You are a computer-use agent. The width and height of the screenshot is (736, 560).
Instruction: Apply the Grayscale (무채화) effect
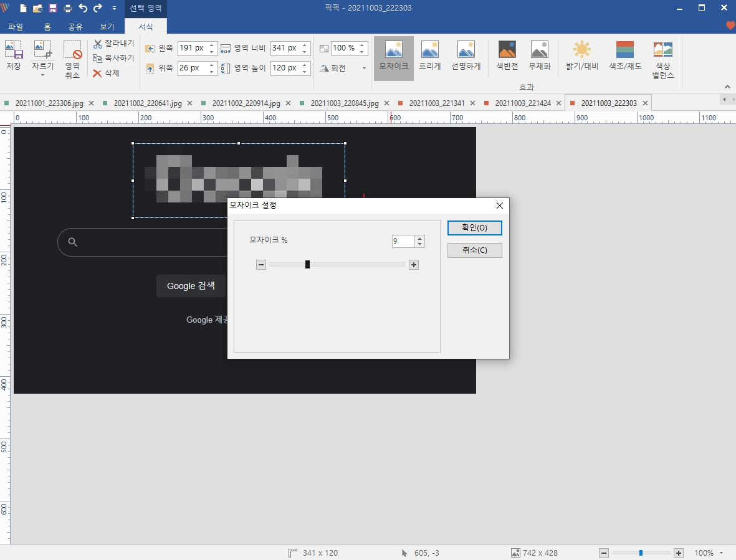(x=539, y=55)
